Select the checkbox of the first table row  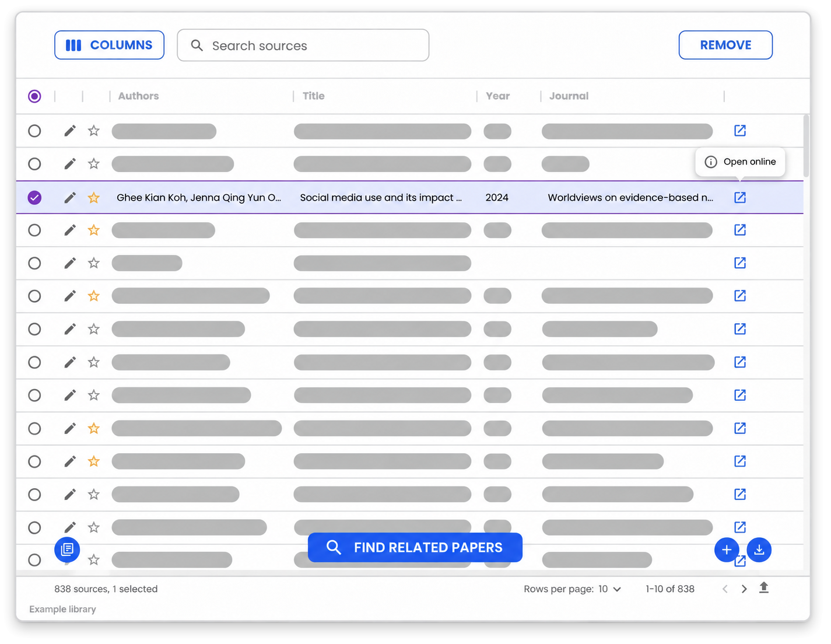pos(35,131)
